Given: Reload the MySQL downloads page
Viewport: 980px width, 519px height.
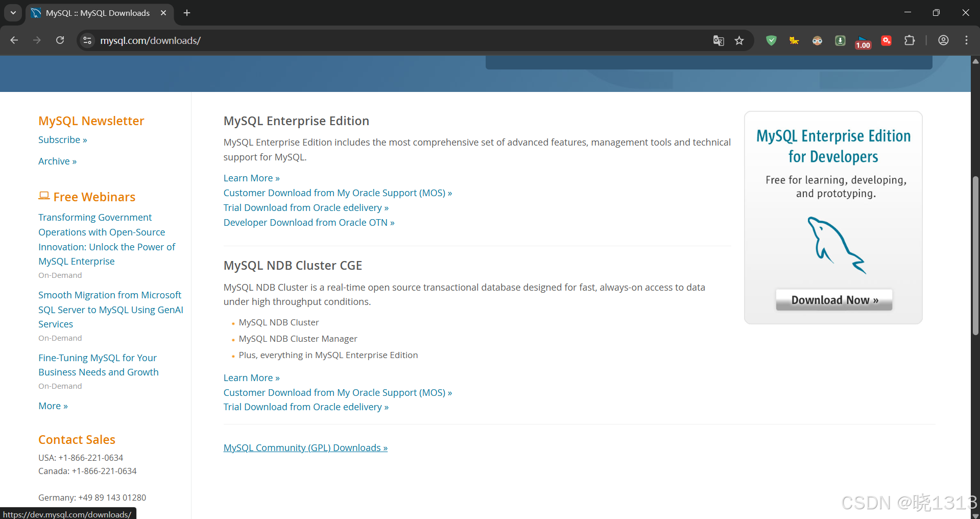Looking at the screenshot, I should click(60, 40).
